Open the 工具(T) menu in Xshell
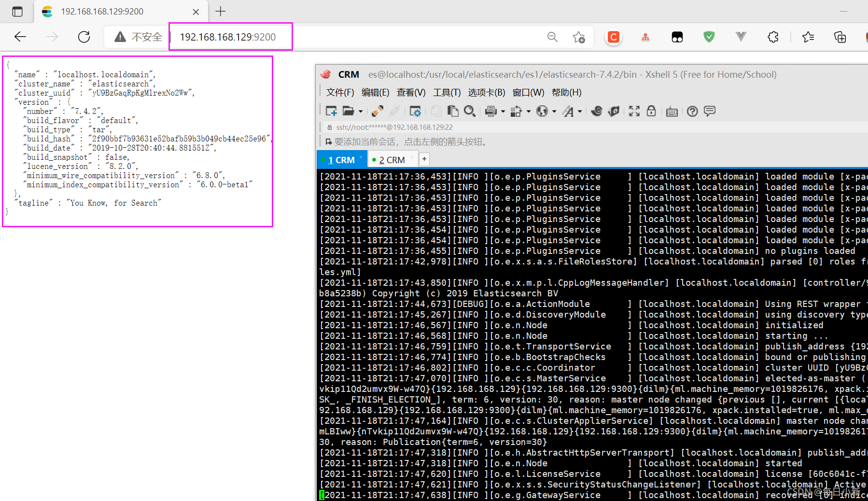868x501 pixels. point(447,92)
